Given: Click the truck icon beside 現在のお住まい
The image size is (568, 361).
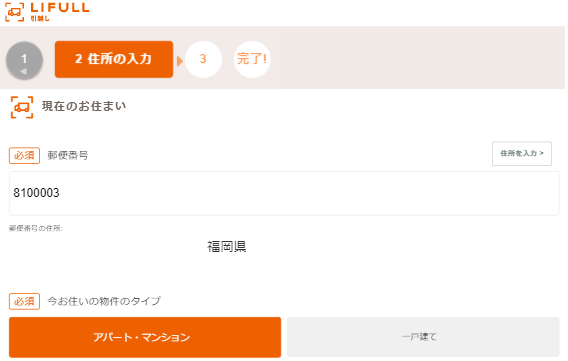Looking at the screenshot, I should [x=22, y=107].
